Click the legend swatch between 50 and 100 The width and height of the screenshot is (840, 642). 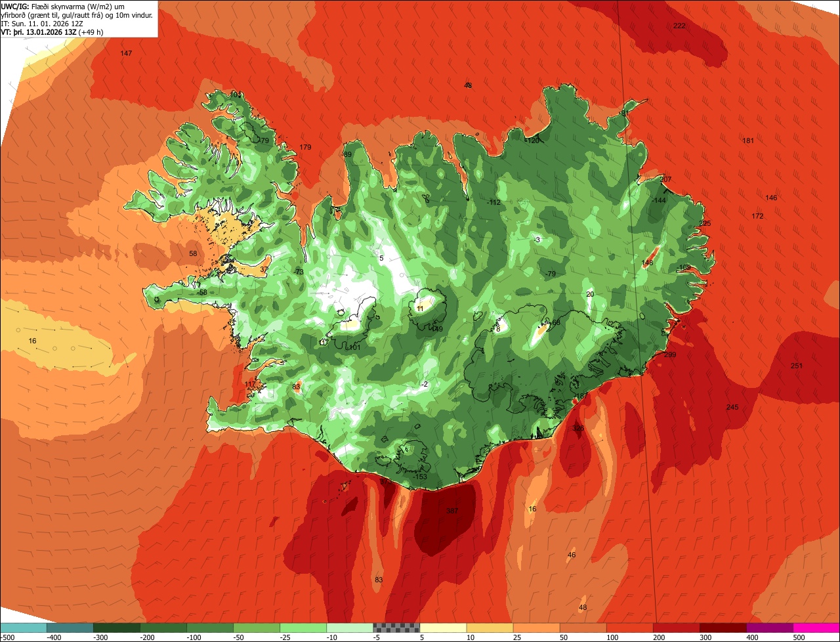coord(583,628)
